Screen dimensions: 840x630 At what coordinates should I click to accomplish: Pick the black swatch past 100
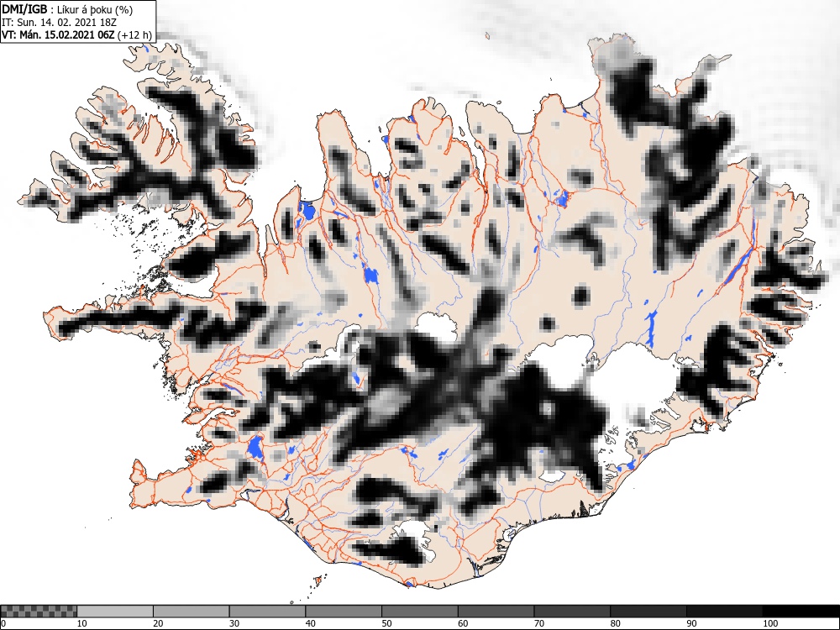tap(801, 612)
